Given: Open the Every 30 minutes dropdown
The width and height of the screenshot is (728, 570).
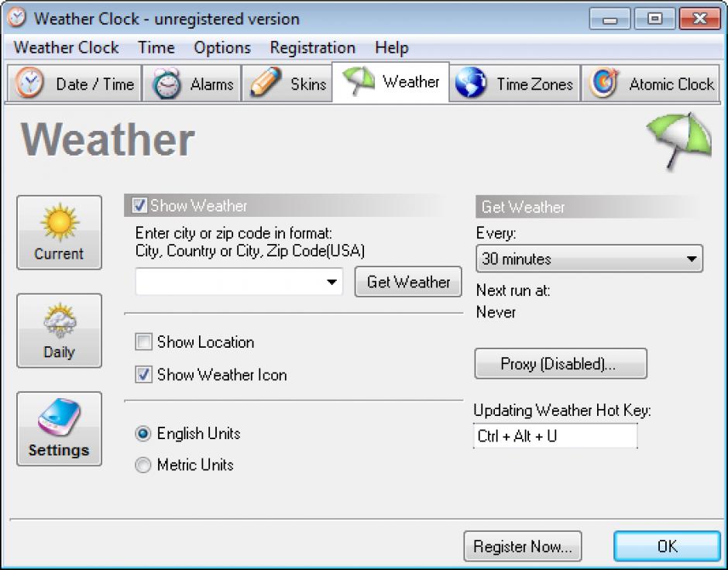Looking at the screenshot, I should 589,259.
